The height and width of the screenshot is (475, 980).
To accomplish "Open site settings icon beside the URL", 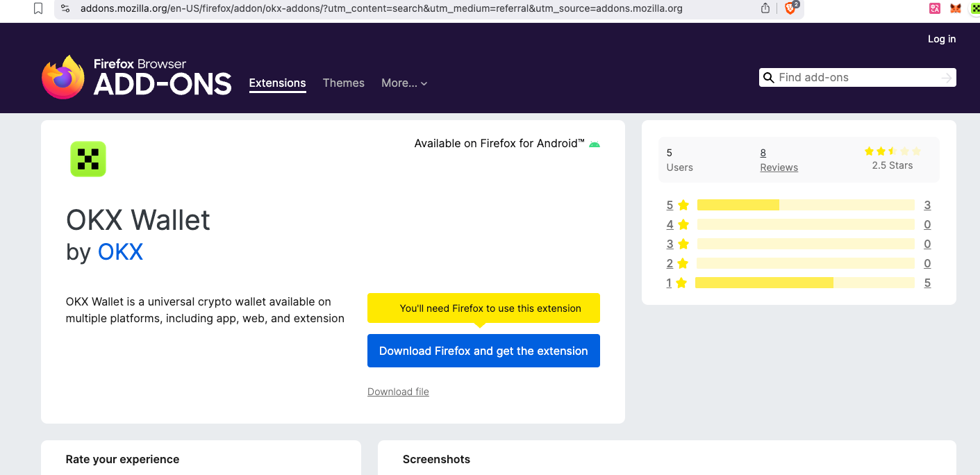I will point(65,8).
